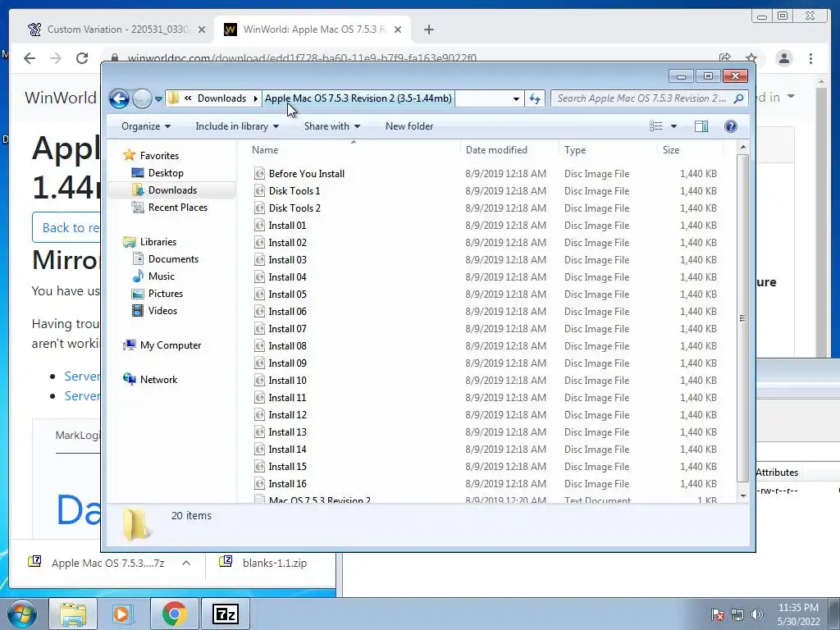This screenshot has width=840, height=630.
Task: Open the address bar history dropdown
Action: coord(516,98)
